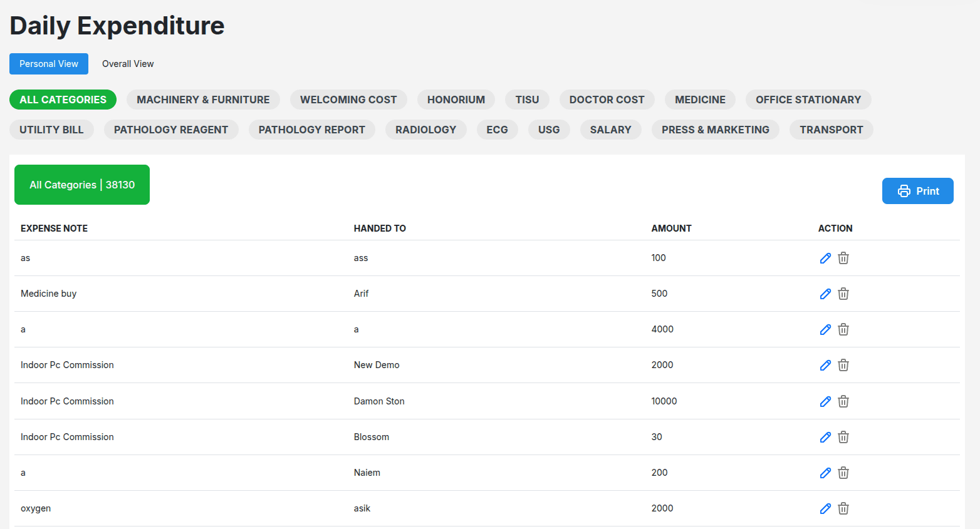Filter expenses by Medicine category
This screenshot has height=529, width=980.
coord(700,100)
